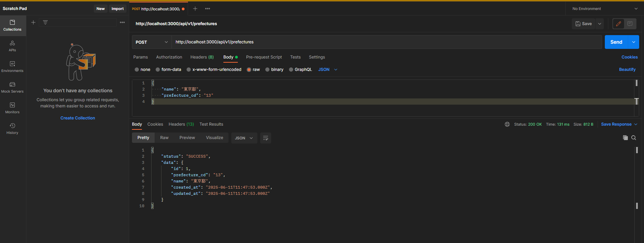Click the plus icon to create a collection
This screenshot has width=644, height=243.
(x=33, y=22)
